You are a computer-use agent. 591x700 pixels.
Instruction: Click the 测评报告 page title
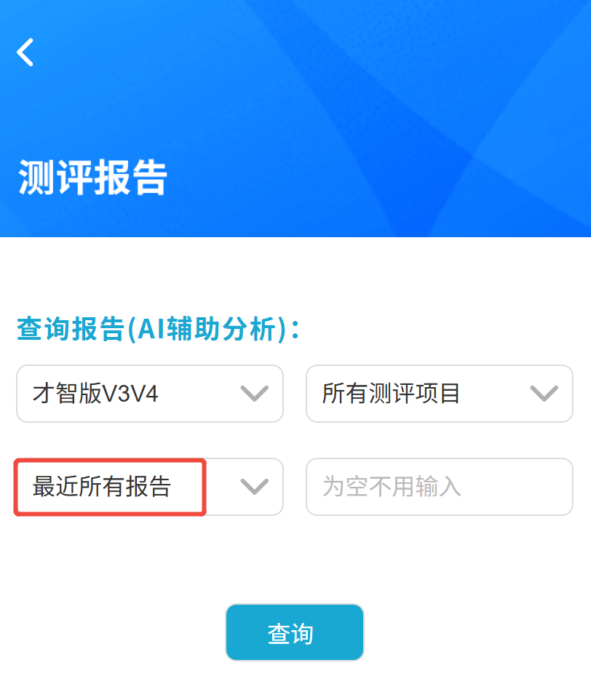coord(93,178)
